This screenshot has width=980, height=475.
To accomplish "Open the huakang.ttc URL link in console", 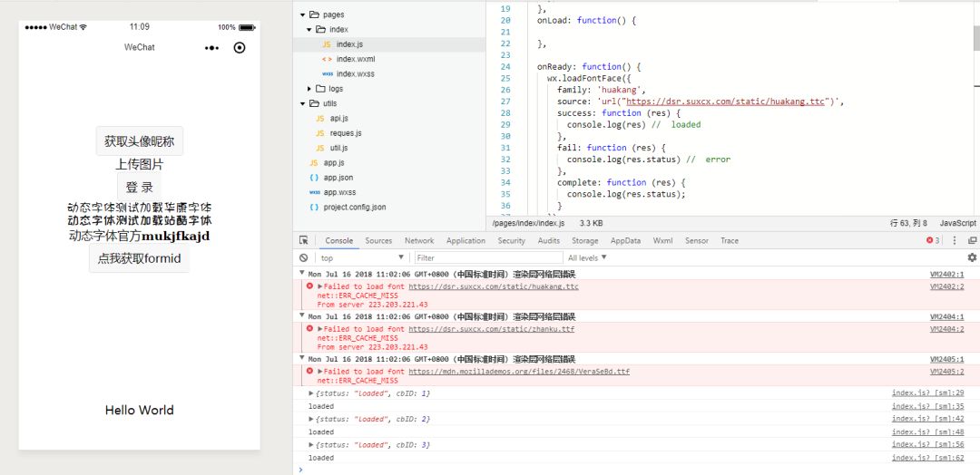I will [x=494, y=286].
